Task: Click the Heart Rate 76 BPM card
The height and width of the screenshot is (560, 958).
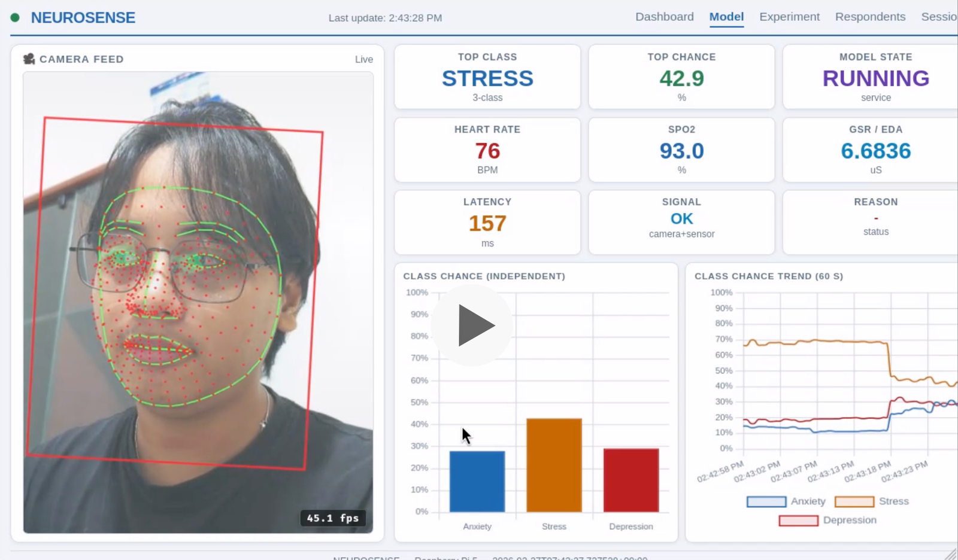Action: pyautogui.click(x=487, y=150)
